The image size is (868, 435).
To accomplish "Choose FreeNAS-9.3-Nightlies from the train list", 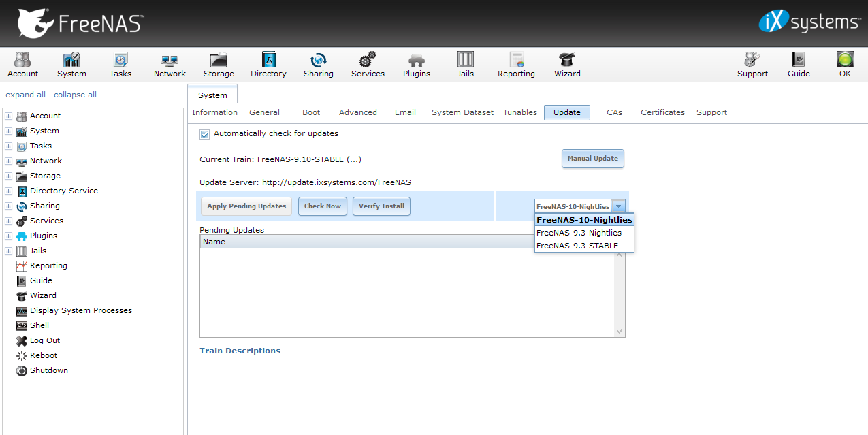I will [584, 233].
